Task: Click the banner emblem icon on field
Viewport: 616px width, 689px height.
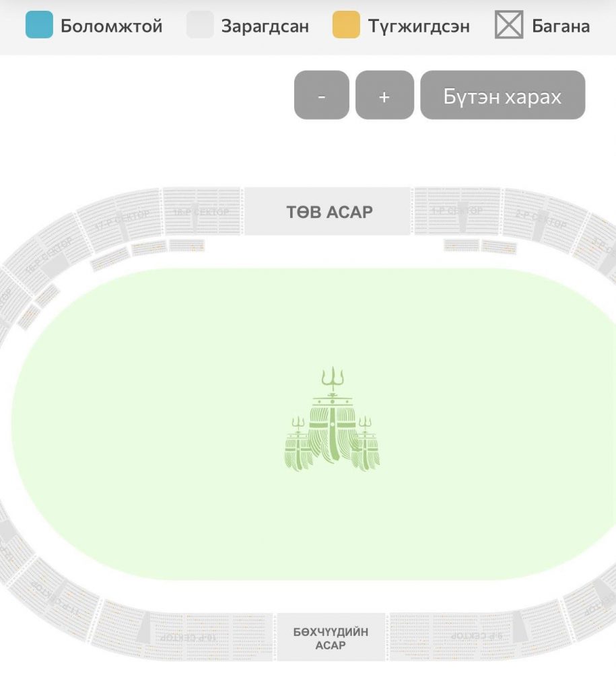Action: pyautogui.click(x=333, y=419)
